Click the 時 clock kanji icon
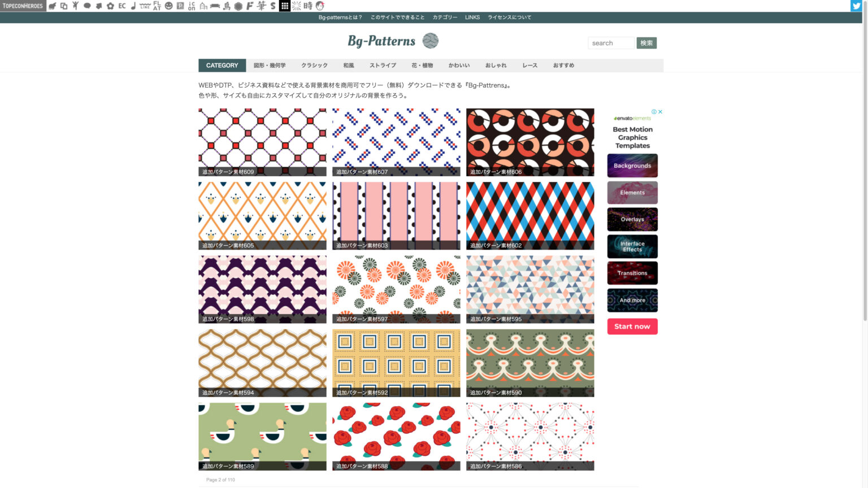 307,6
